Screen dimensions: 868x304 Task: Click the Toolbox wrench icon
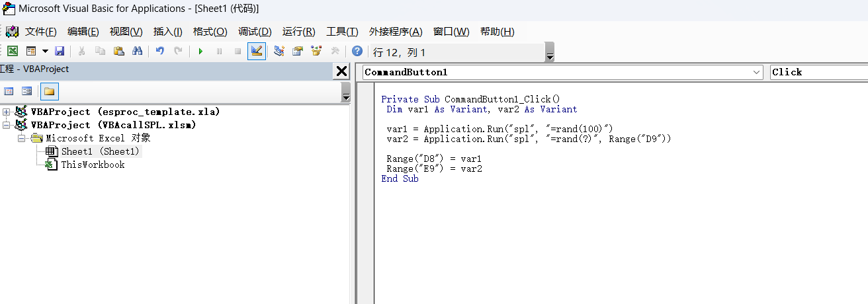click(335, 51)
